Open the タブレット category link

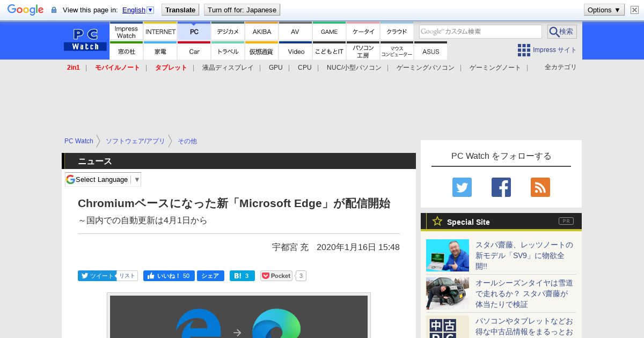[171, 68]
